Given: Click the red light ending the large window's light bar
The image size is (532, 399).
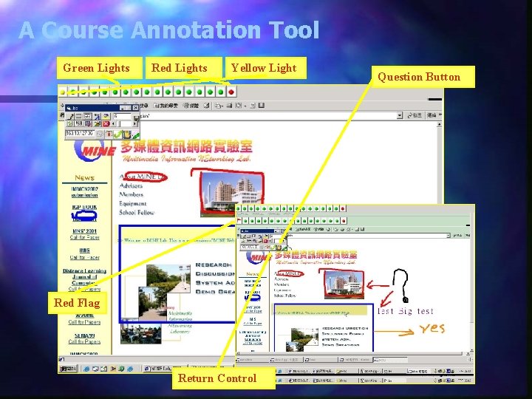Looking at the screenshot, I should tap(231, 92).
